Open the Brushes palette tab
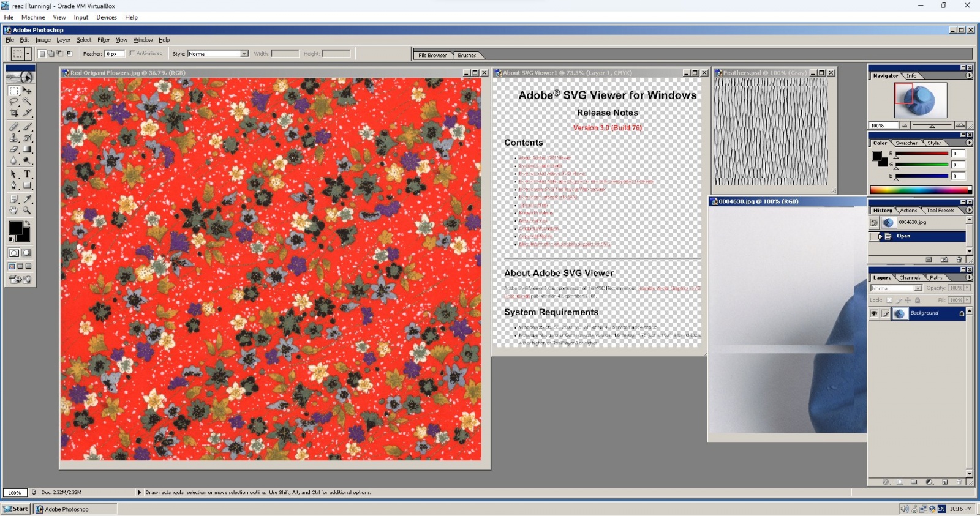Image resolution: width=980 pixels, height=516 pixels. pyautogui.click(x=467, y=55)
